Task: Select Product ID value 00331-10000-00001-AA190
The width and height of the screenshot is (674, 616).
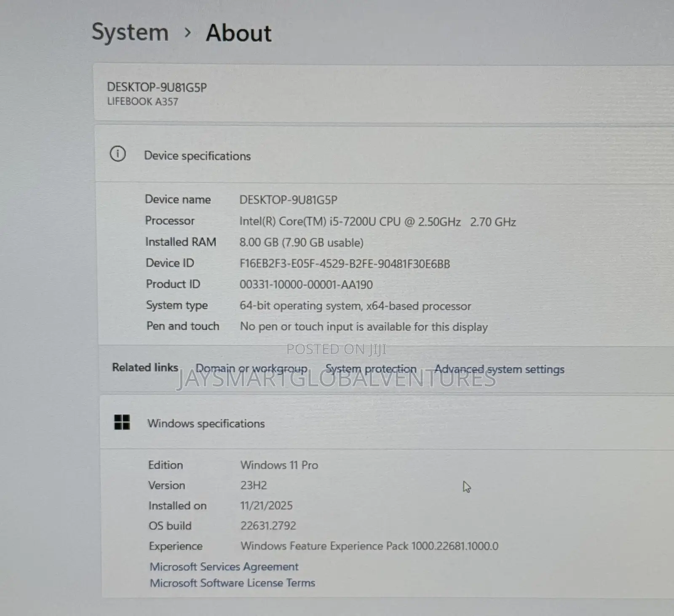Action: tap(306, 285)
